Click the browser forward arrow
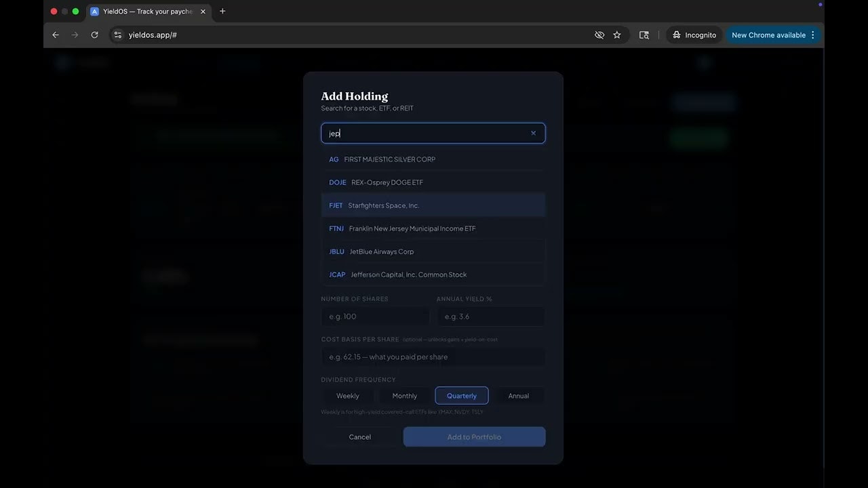Viewport: 868px width, 488px height. 75,35
